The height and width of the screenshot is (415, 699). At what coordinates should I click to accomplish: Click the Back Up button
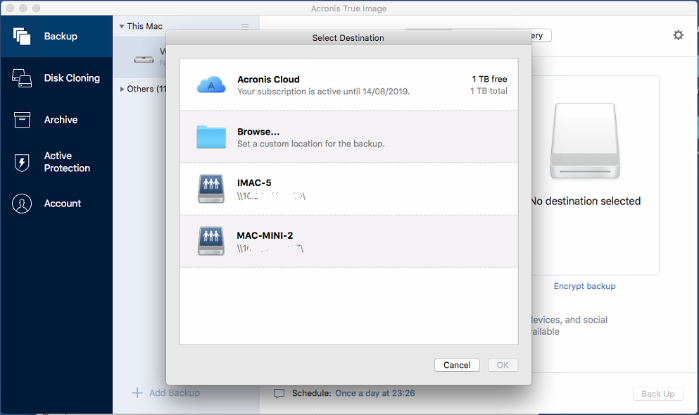click(x=658, y=394)
